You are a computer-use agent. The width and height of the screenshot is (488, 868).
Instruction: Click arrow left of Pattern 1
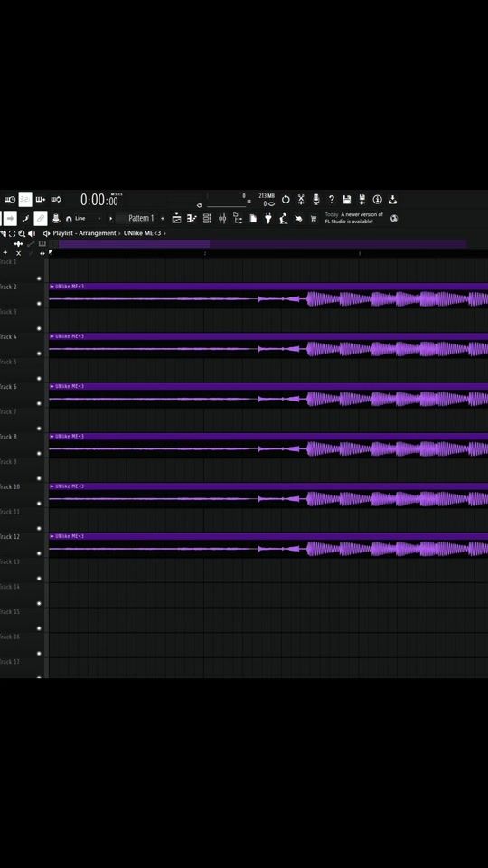coord(110,218)
